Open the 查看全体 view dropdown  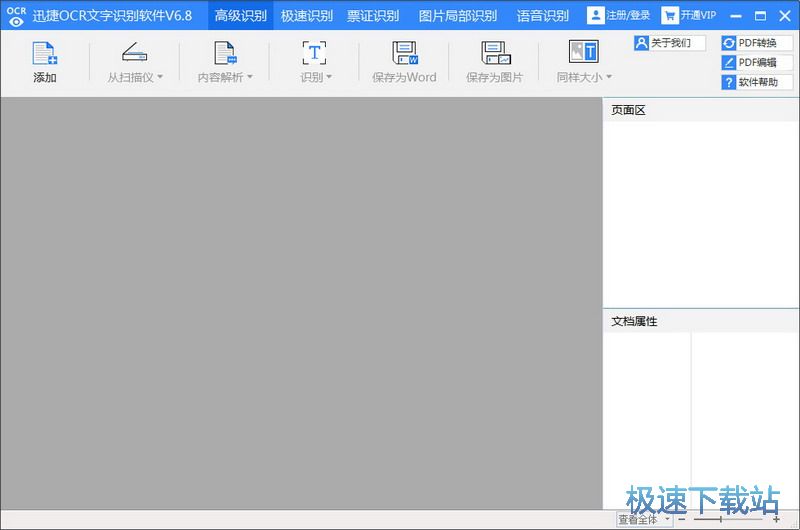pyautogui.click(x=644, y=520)
